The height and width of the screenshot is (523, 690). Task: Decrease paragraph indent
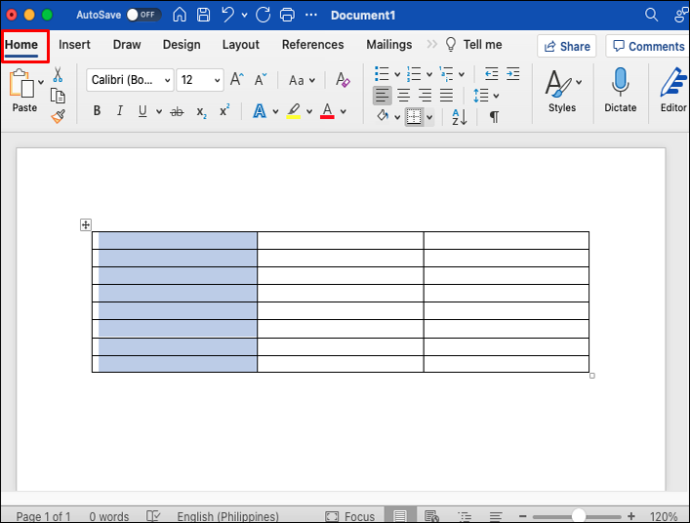[x=491, y=74]
